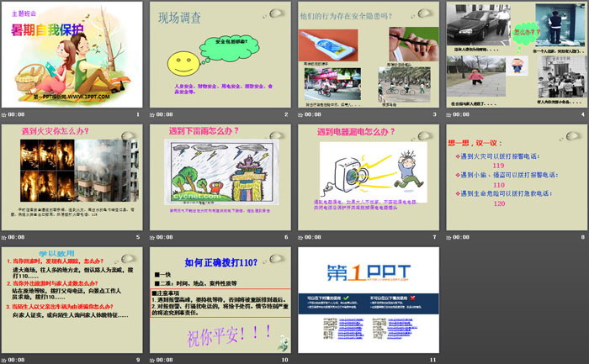Click transition star icon under slide 9
589x364 pixels.
click(4, 360)
